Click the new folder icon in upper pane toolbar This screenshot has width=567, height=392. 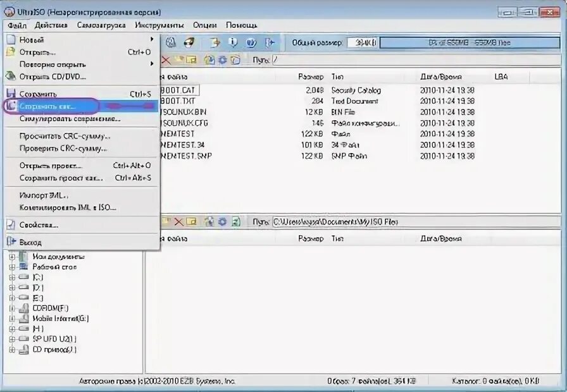(178, 59)
